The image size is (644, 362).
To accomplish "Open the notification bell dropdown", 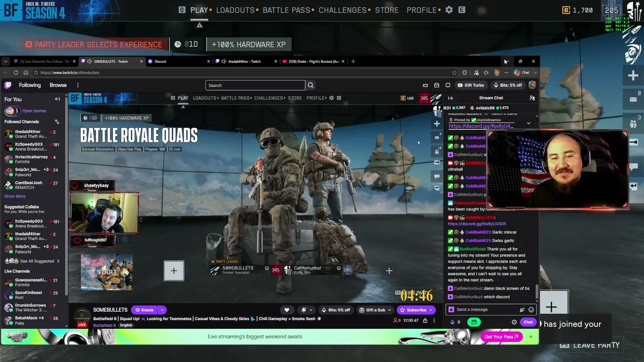I will pyautogui.click(x=305, y=310).
